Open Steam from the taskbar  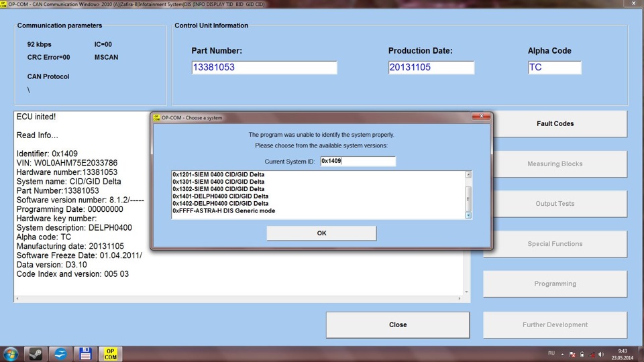[x=36, y=354]
